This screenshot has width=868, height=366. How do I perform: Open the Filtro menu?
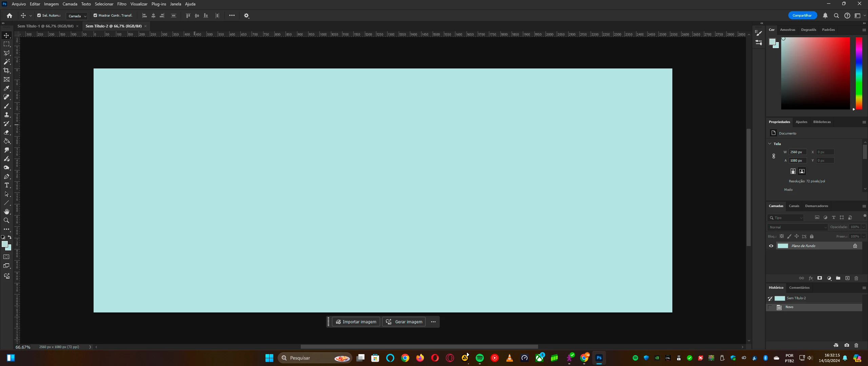click(x=122, y=4)
